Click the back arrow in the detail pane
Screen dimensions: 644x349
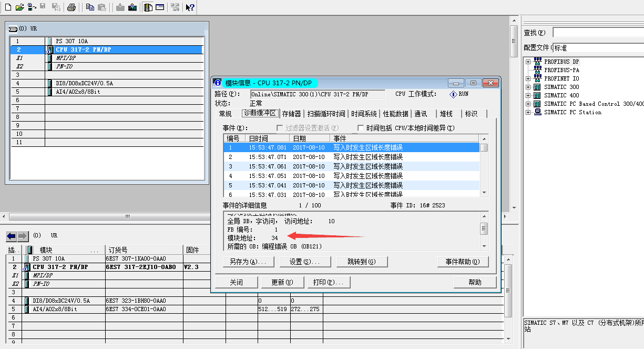[11, 236]
